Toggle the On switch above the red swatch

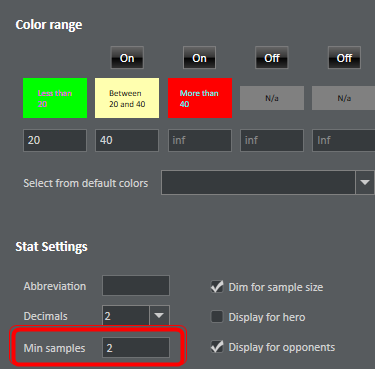pyautogui.click(x=199, y=58)
